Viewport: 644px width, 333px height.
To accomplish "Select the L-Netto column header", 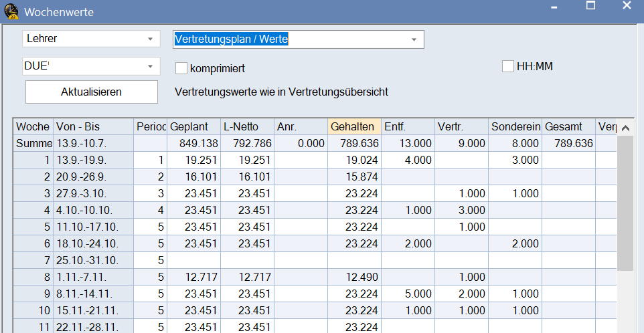I will pyautogui.click(x=247, y=127).
